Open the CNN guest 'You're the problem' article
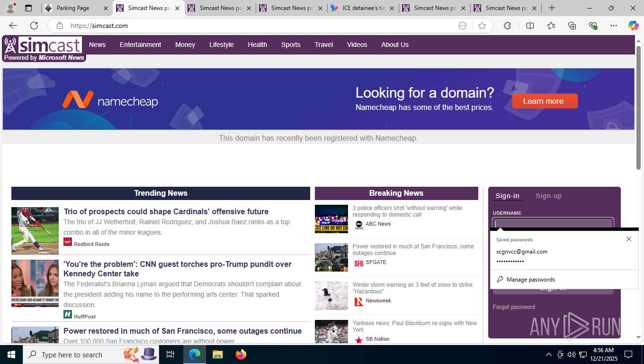 [178, 269]
